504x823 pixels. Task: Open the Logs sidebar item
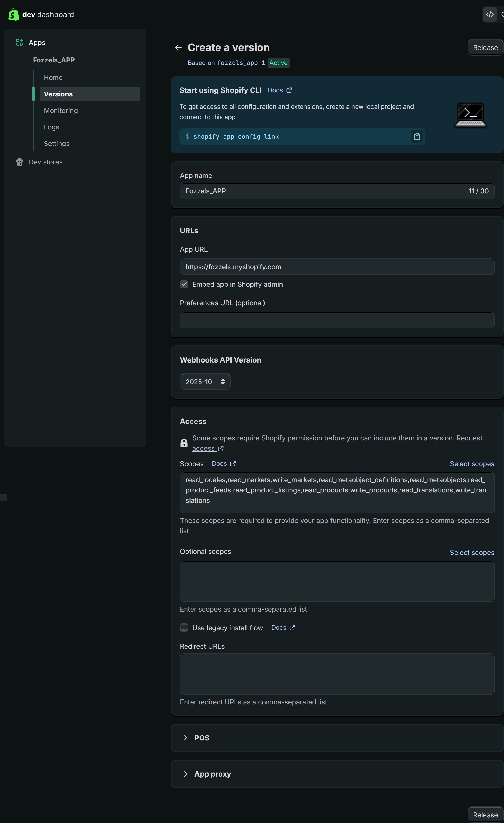coord(52,127)
